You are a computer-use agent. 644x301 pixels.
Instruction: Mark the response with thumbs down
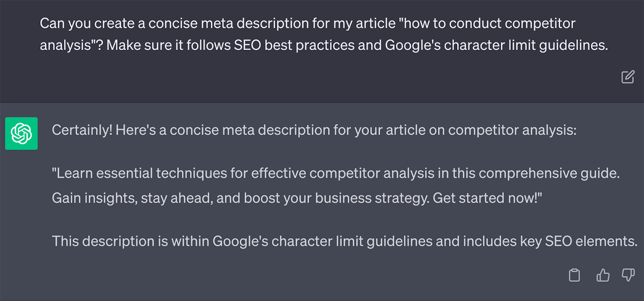(628, 275)
